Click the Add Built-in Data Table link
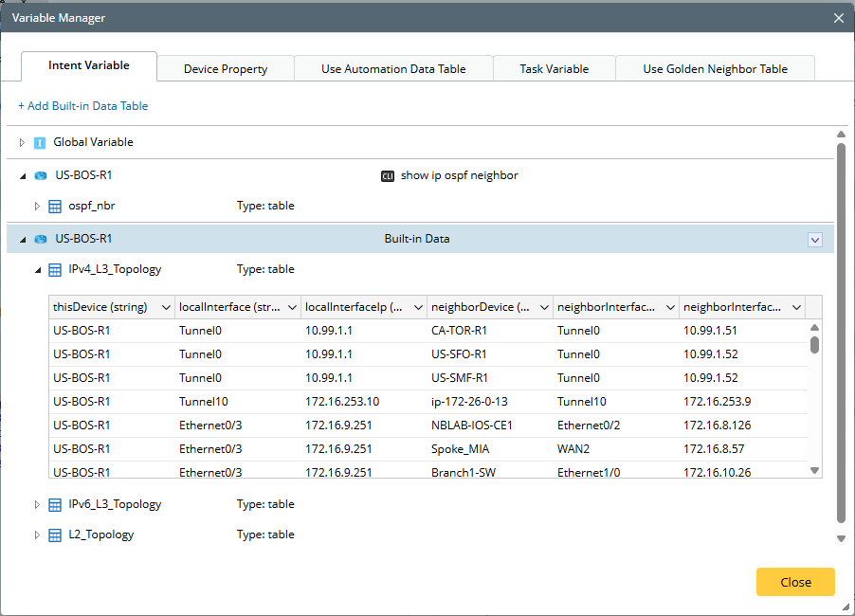The height and width of the screenshot is (616, 855). point(83,106)
